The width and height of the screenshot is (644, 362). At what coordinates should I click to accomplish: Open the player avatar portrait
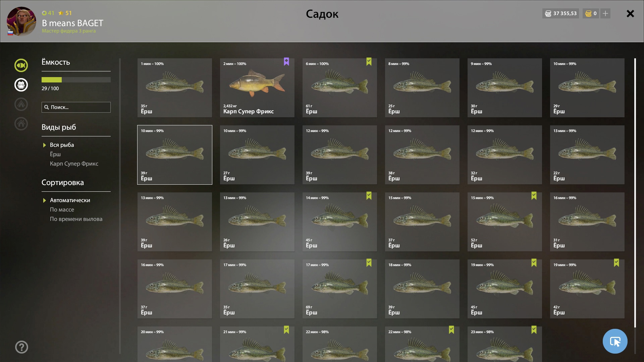pyautogui.click(x=21, y=21)
